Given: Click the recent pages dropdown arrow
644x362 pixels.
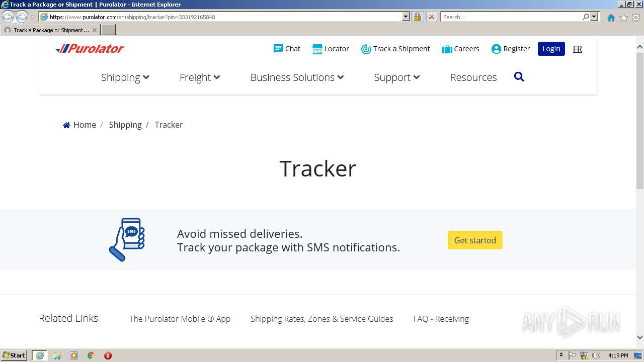Looking at the screenshot, I should 33,17.
